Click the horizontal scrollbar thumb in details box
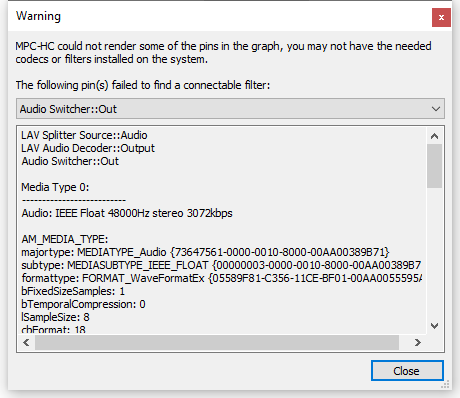The image size is (460, 398). pos(217,343)
